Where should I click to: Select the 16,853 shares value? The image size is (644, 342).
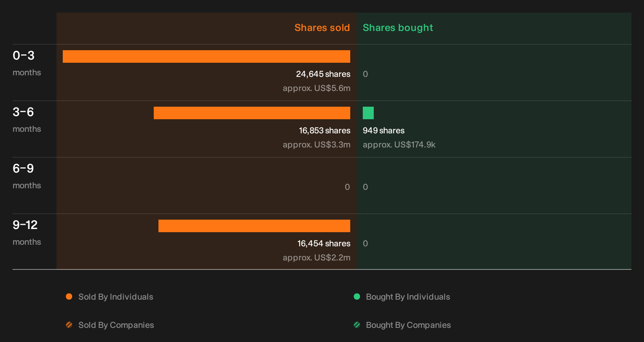pos(325,131)
